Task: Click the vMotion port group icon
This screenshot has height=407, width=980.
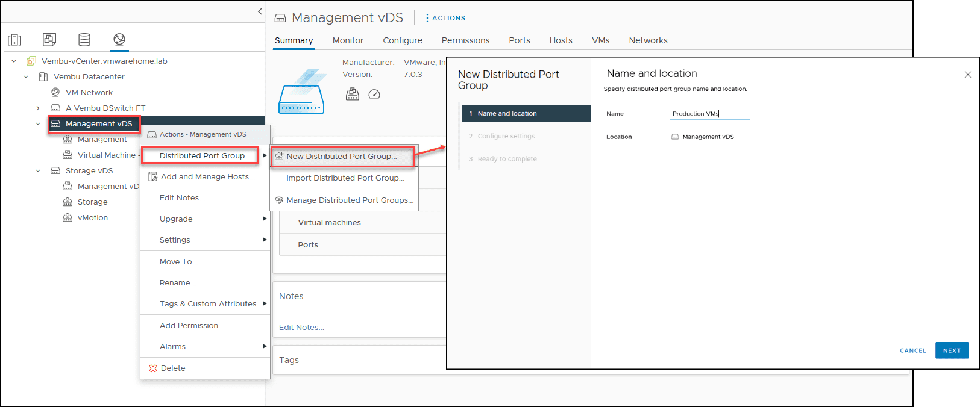Action: coord(68,217)
